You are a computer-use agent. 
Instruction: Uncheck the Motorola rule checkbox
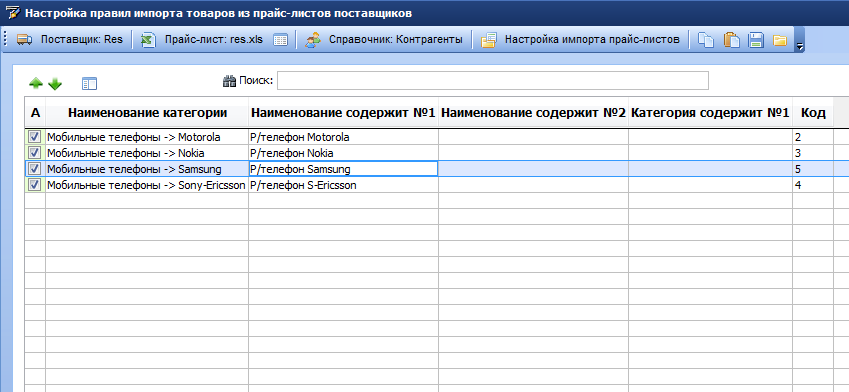pos(35,136)
